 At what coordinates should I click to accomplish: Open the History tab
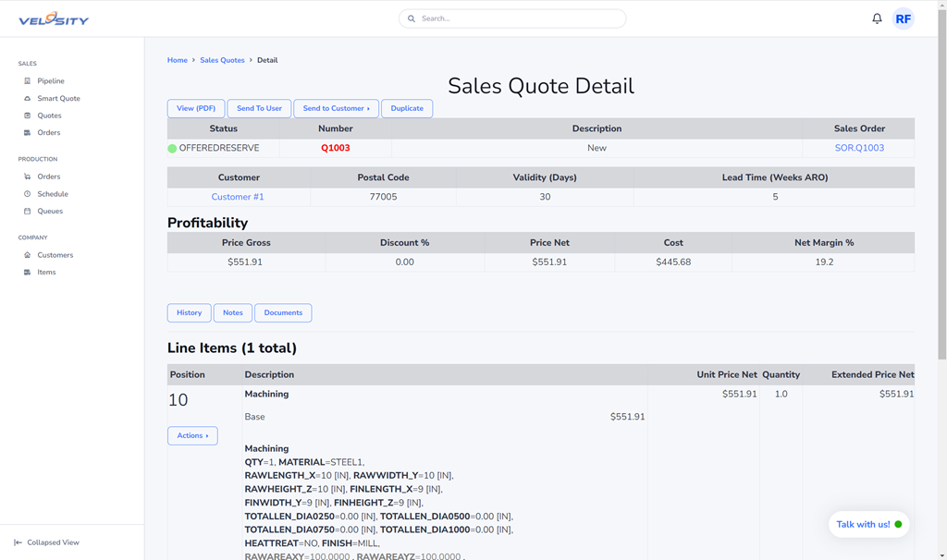(x=189, y=313)
